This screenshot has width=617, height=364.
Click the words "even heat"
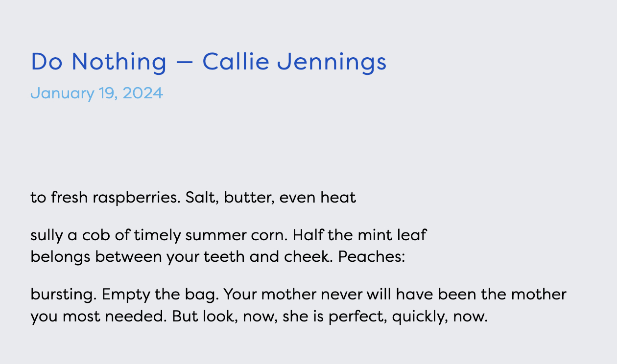coord(318,198)
